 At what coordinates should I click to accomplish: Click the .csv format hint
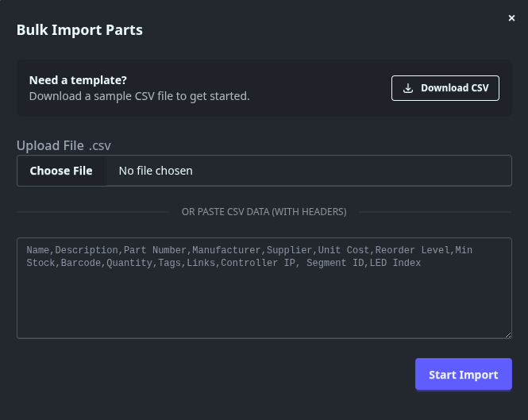[99, 145]
